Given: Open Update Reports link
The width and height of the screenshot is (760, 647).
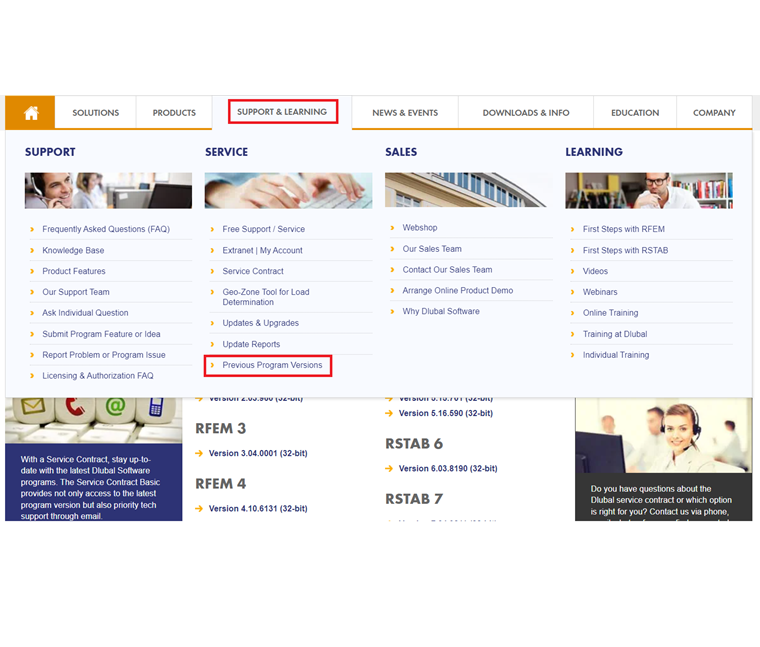Looking at the screenshot, I should [x=251, y=345].
